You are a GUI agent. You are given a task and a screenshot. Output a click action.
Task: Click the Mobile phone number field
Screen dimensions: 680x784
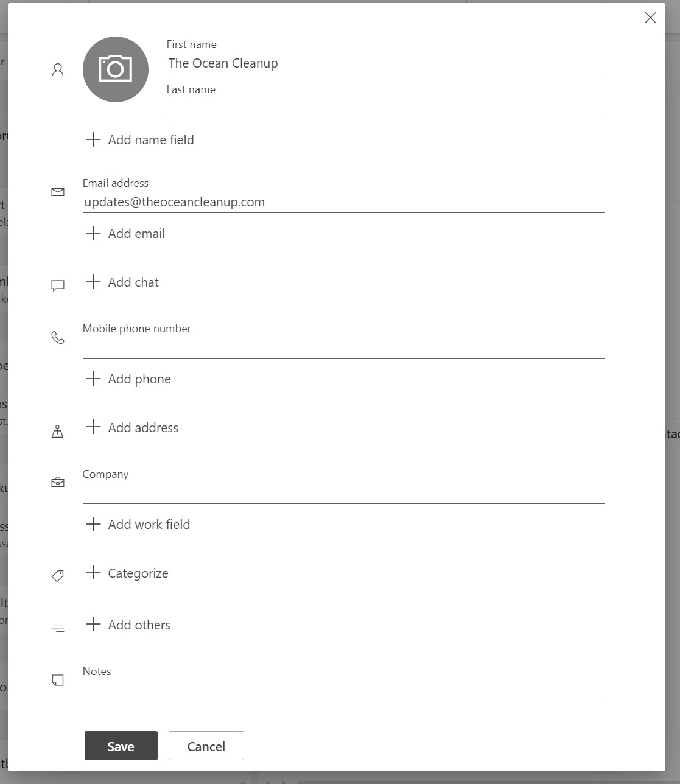[x=343, y=348]
